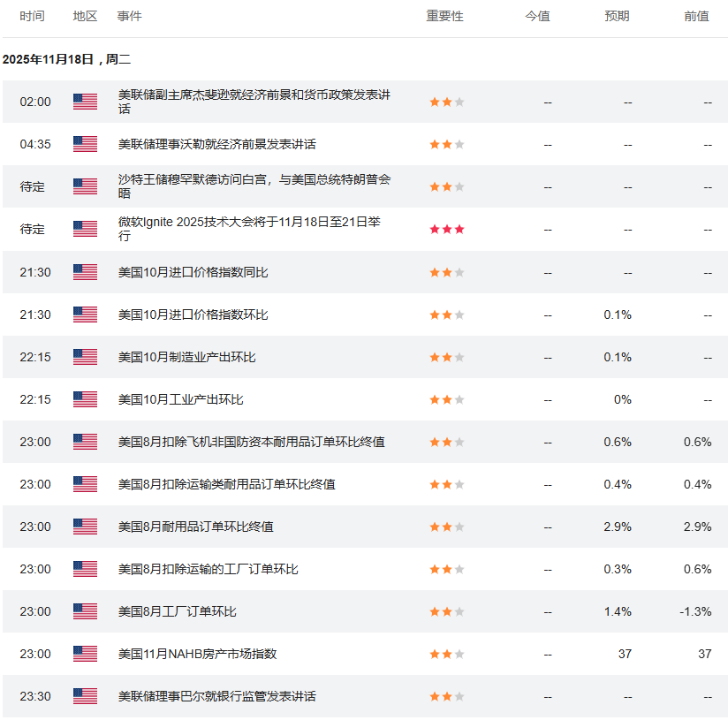Click the star rating for 美国11月NAHB房产市场指数
Image resolution: width=728 pixels, height=720 pixels.
click(446, 654)
